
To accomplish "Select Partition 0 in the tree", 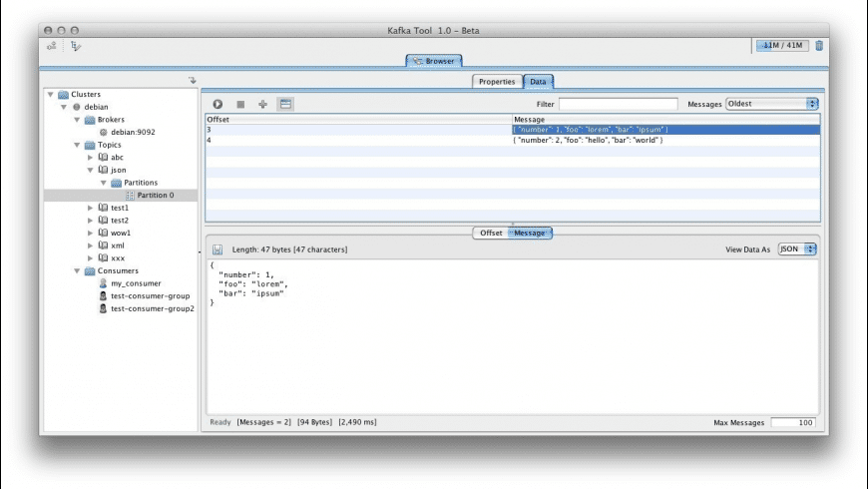I will [156, 196].
